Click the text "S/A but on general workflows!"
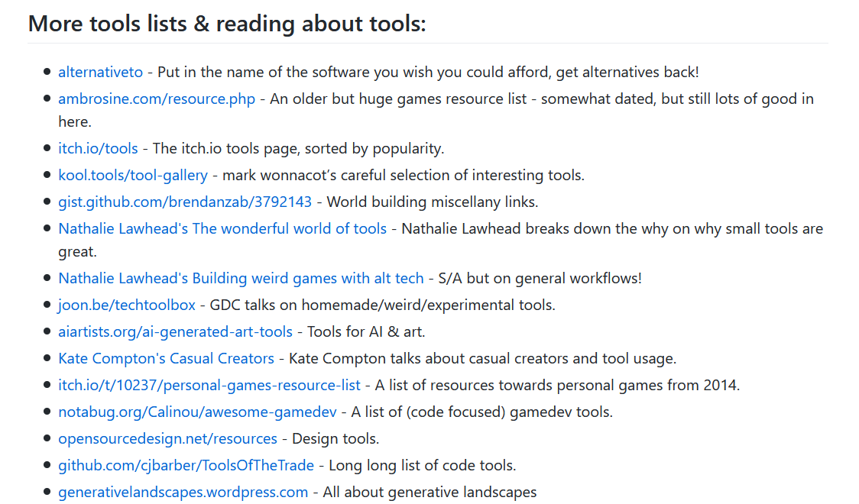 [540, 279]
